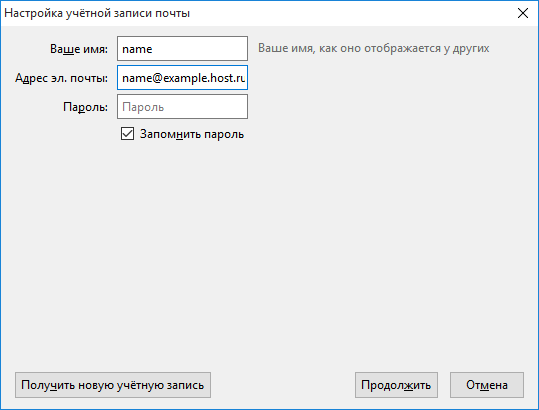Screen dimensions: 539x410
Task: Click the typed name text in first field
Action: 137,49
